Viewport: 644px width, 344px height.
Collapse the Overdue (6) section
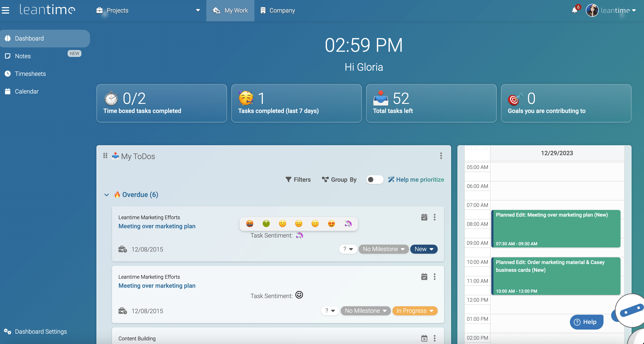[106, 195]
